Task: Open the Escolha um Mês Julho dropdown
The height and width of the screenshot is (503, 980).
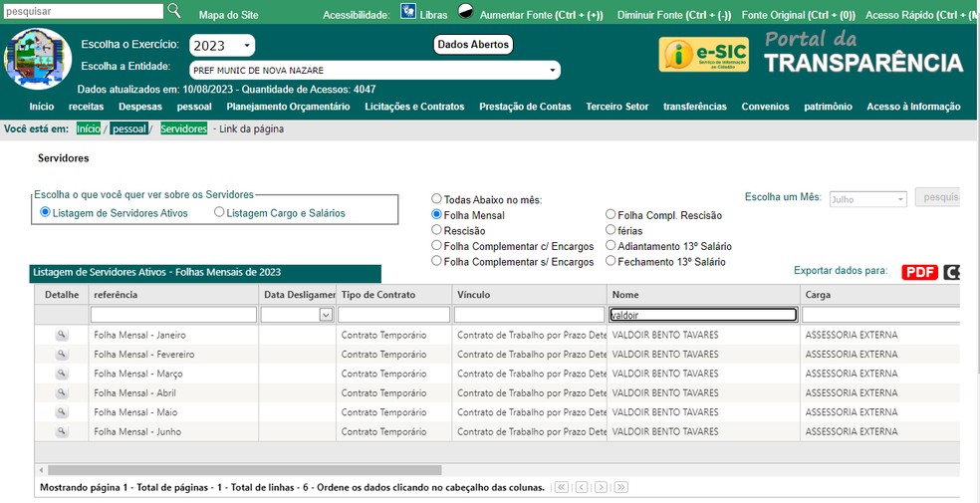Action: point(868,199)
